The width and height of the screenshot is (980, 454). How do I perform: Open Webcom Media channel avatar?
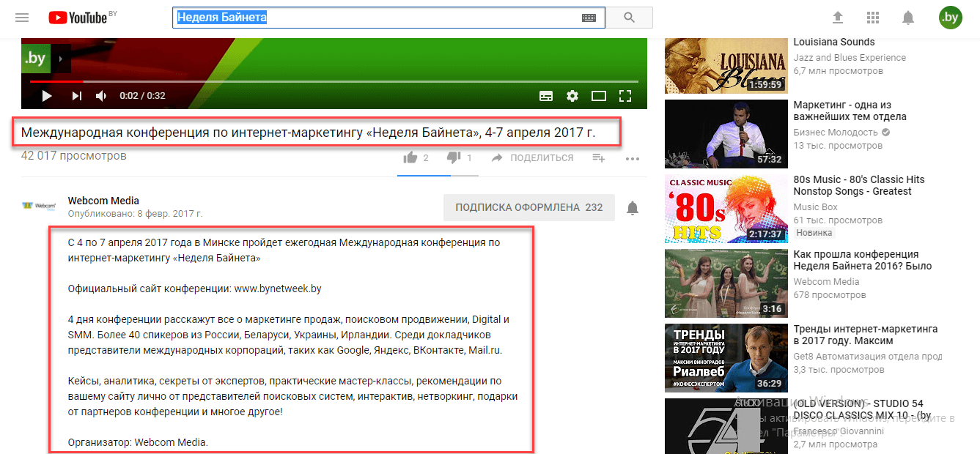pos(39,206)
